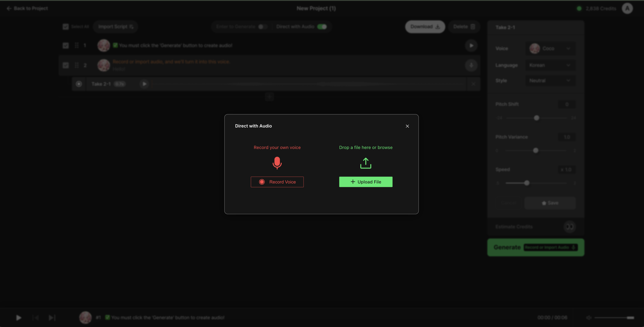Click the voice avatar on line 2
The image size is (644, 327).
(x=104, y=65)
